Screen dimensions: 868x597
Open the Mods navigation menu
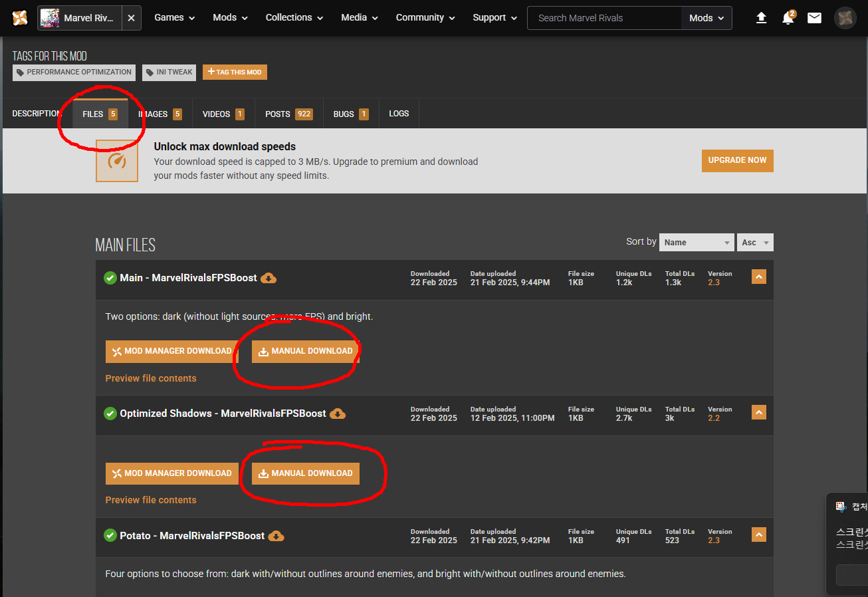(x=230, y=18)
